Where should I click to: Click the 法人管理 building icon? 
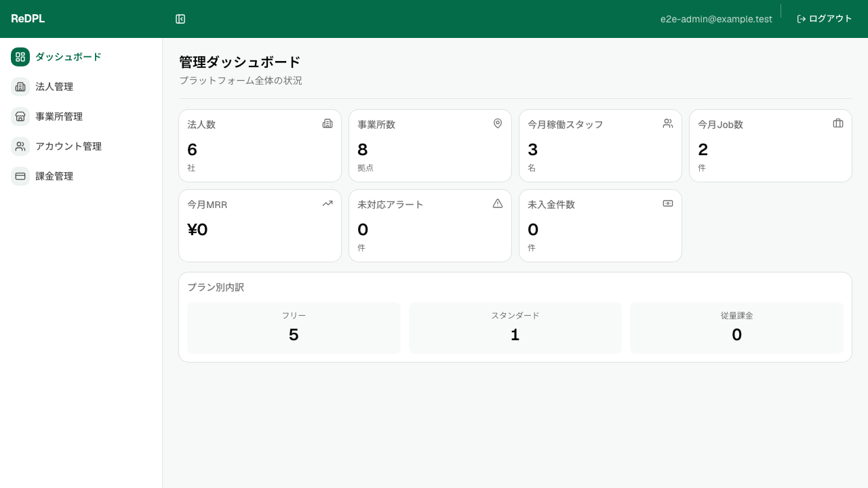[20, 87]
